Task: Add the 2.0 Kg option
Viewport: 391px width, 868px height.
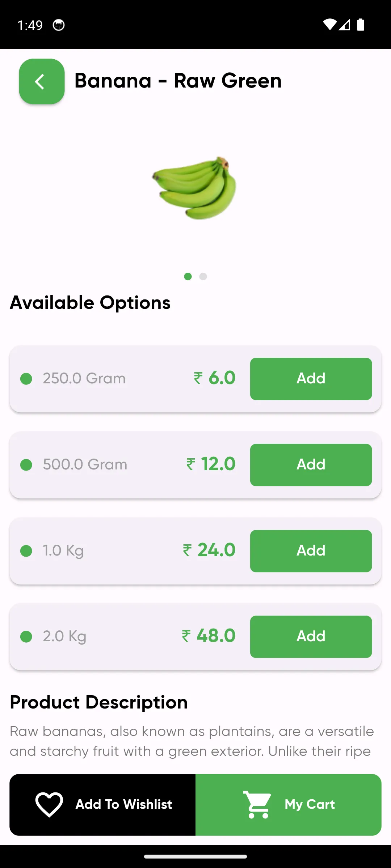Action: [x=311, y=637]
